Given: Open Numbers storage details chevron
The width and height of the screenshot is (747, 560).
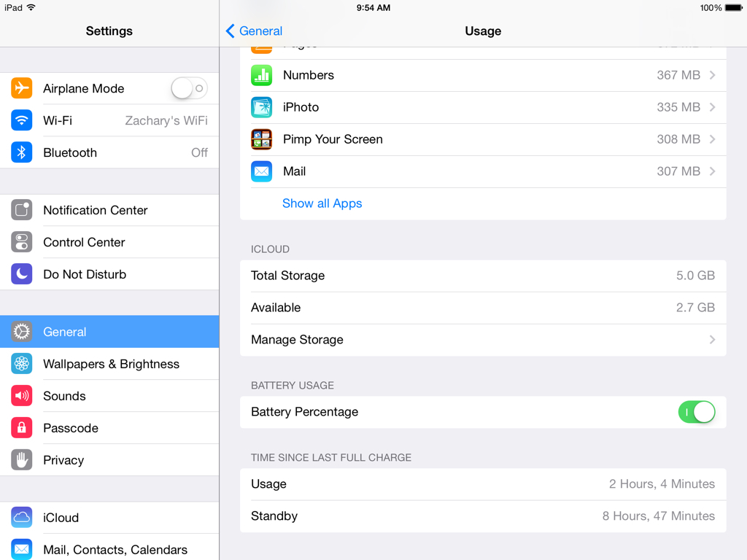Looking at the screenshot, I should [712, 75].
